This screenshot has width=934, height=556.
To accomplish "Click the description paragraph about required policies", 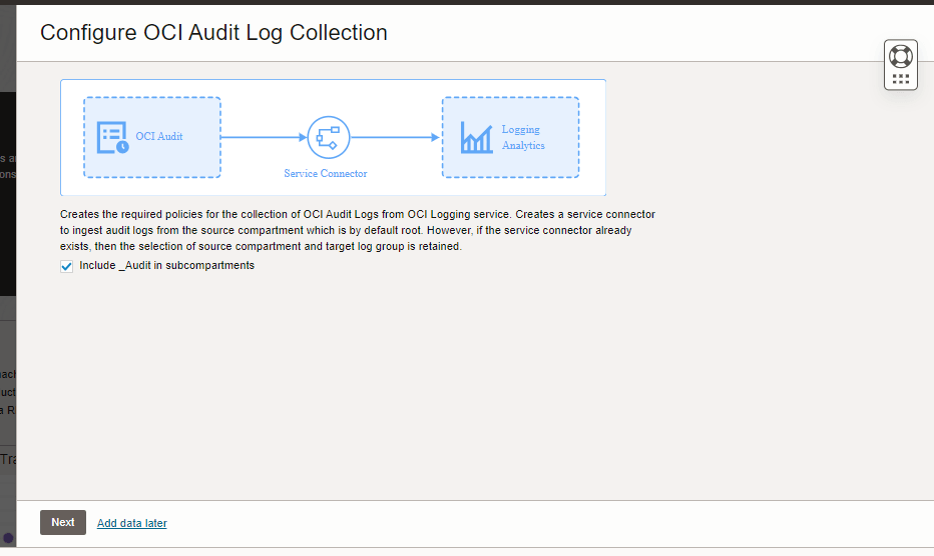I will (357, 230).
